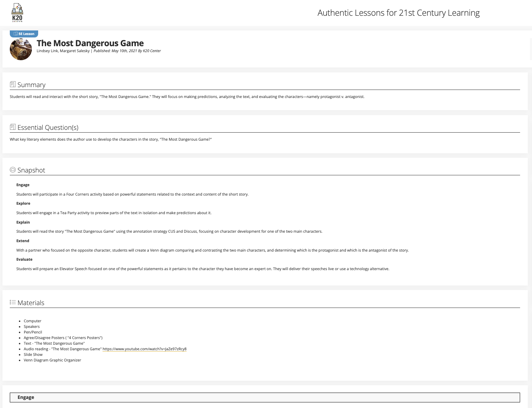Image resolution: width=532 pixels, height=408 pixels.
Task: Open the YouTube audio reading link
Action: [x=144, y=349]
